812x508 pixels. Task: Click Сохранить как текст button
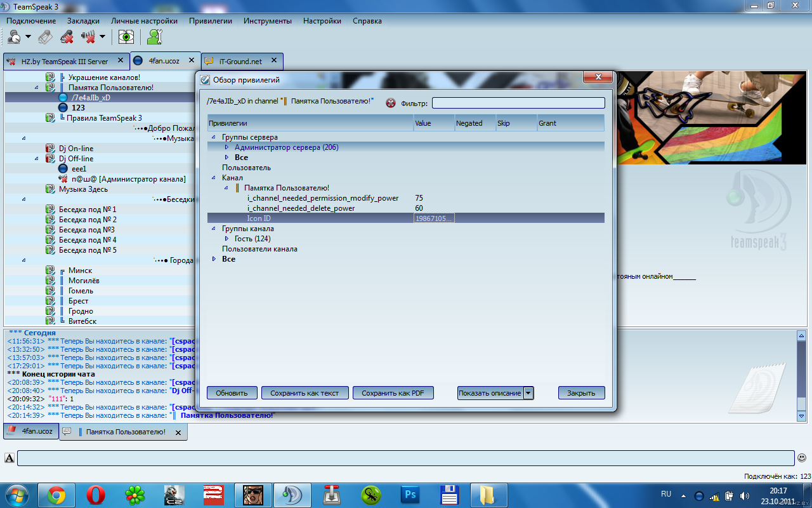(x=305, y=393)
